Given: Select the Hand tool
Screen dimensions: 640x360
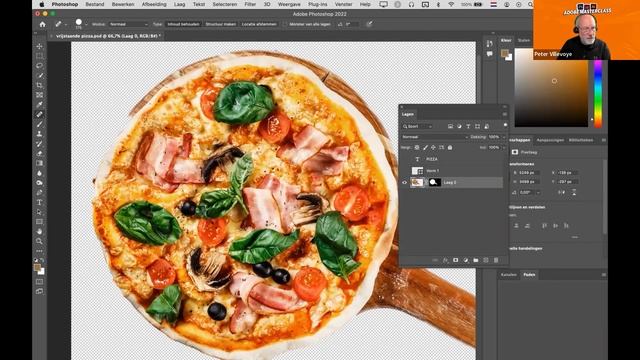Looking at the screenshot, I should click(40, 232).
